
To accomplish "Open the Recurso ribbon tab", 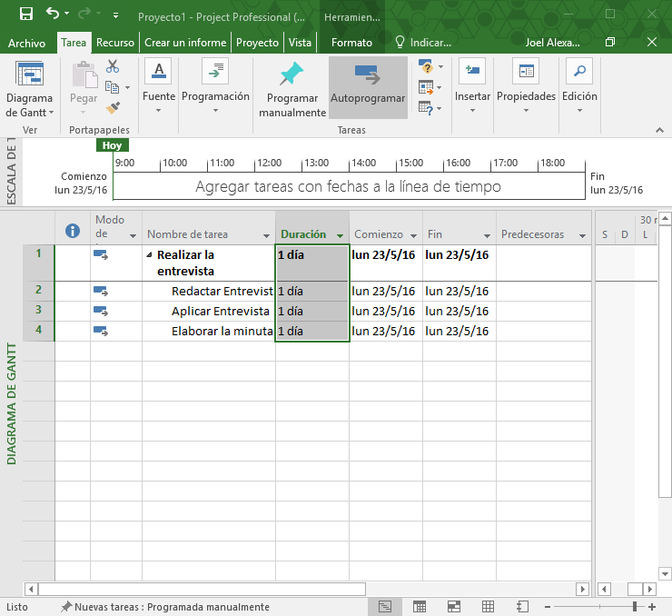I will (114, 43).
